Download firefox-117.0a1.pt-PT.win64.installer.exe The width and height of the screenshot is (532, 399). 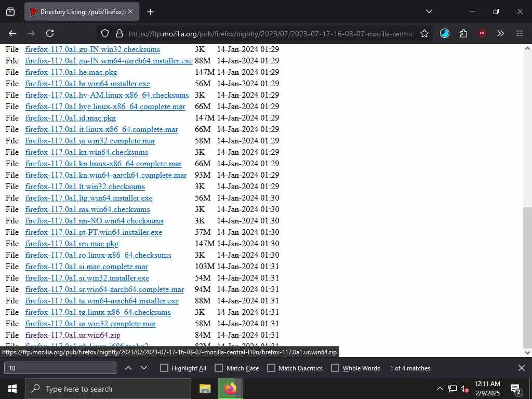point(94,232)
